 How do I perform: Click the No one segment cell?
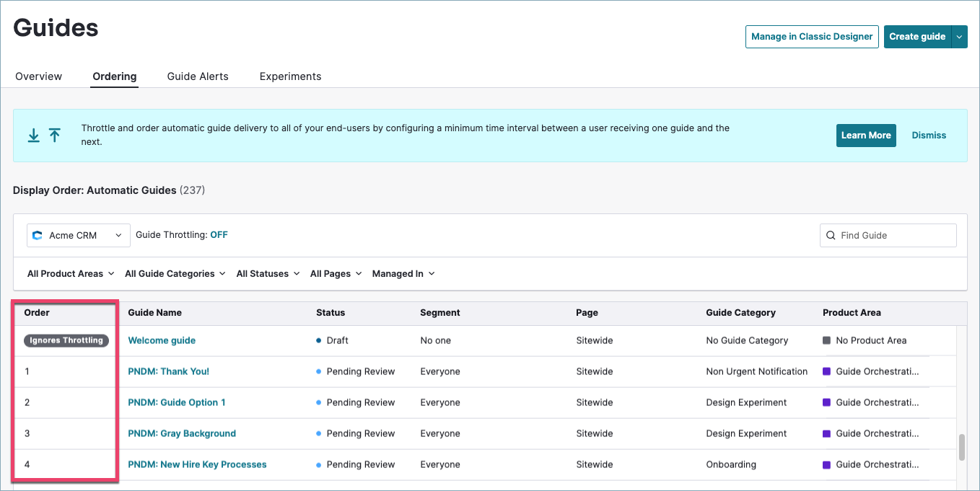[x=435, y=340]
